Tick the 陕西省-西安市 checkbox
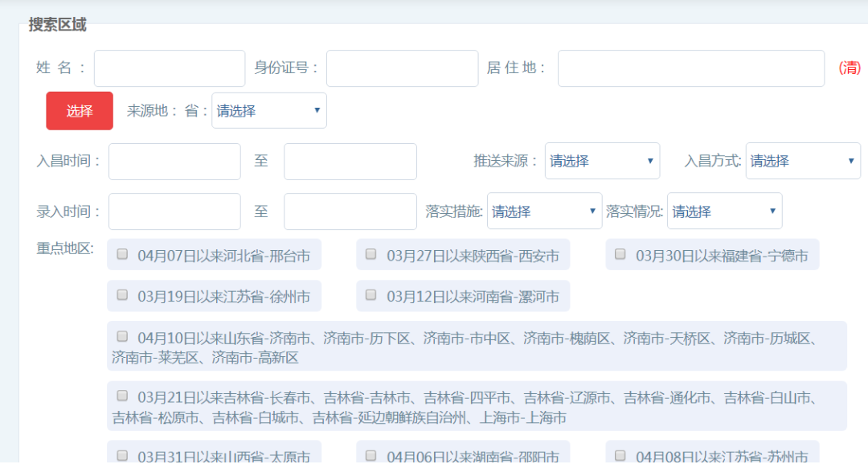 tap(371, 254)
